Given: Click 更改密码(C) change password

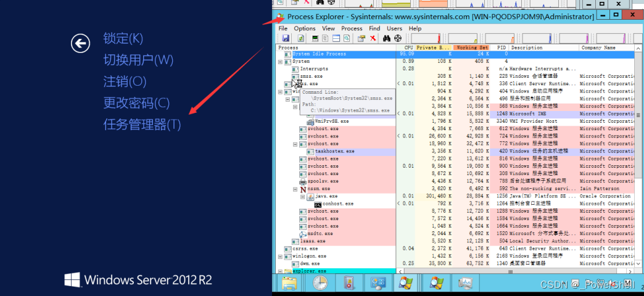Looking at the screenshot, I should 136,102.
